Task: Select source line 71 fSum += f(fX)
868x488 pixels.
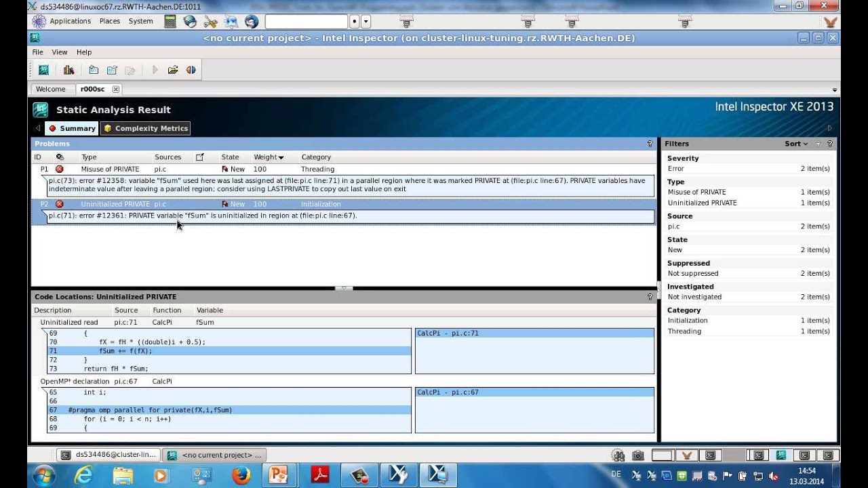Action: click(229, 351)
